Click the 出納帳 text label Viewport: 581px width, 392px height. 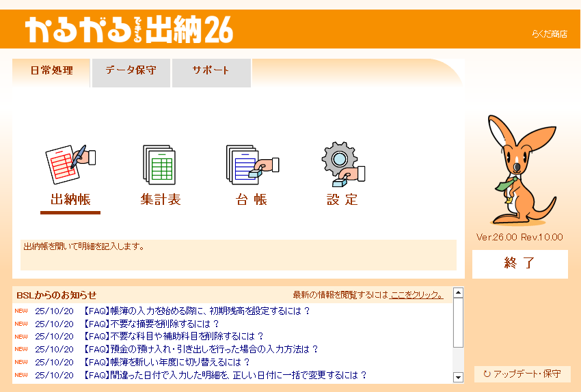[70, 199]
